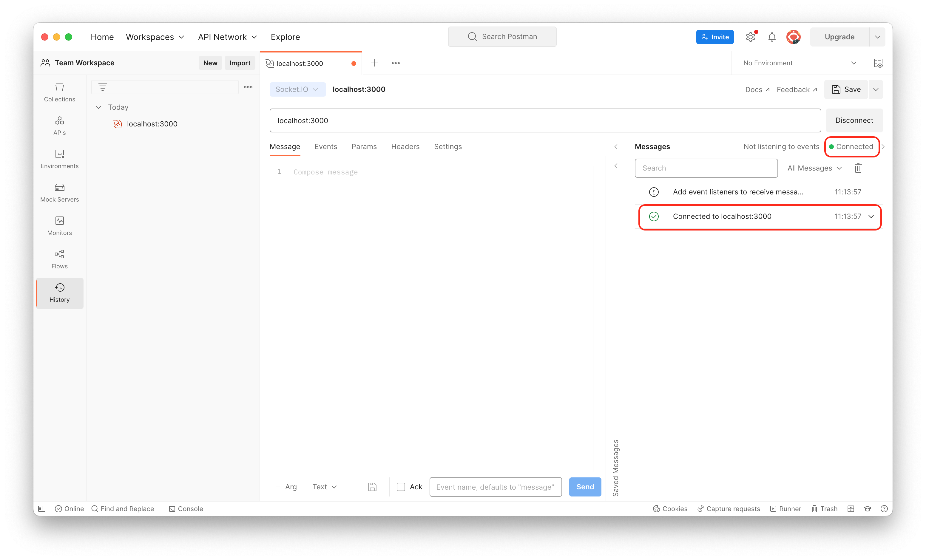Open Runner from the status bar
This screenshot has height=560, width=926.
[x=785, y=508]
